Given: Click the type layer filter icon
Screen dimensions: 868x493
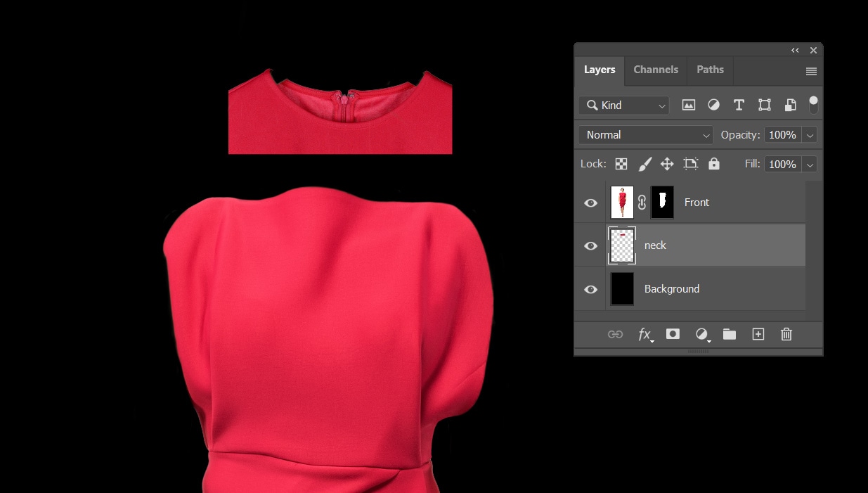Looking at the screenshot, I should (x=739, y=105).
